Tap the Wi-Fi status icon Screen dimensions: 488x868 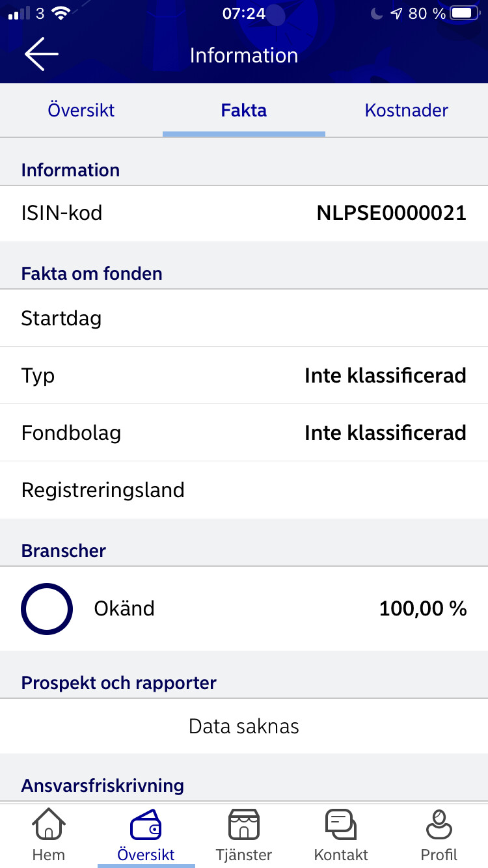click(x=61, y=13)
